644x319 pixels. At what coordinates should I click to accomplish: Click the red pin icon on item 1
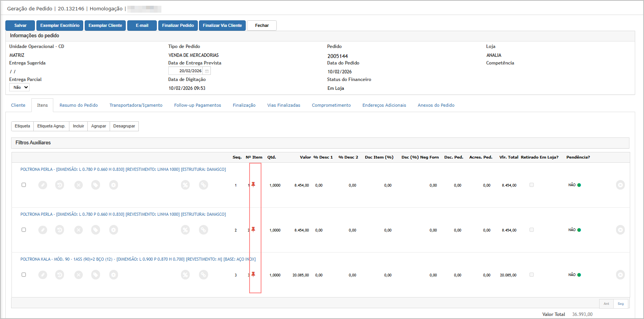(x=253, y=185)
